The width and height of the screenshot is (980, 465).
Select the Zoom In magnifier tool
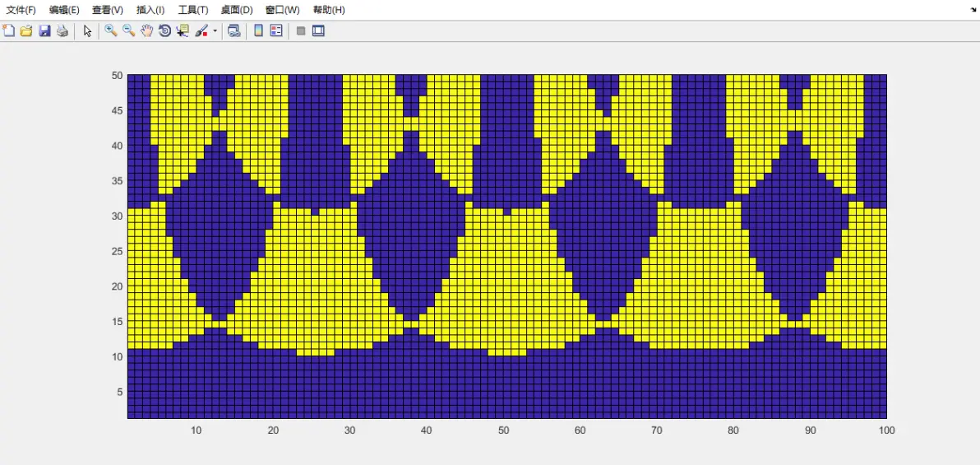(x=111, y=30)
